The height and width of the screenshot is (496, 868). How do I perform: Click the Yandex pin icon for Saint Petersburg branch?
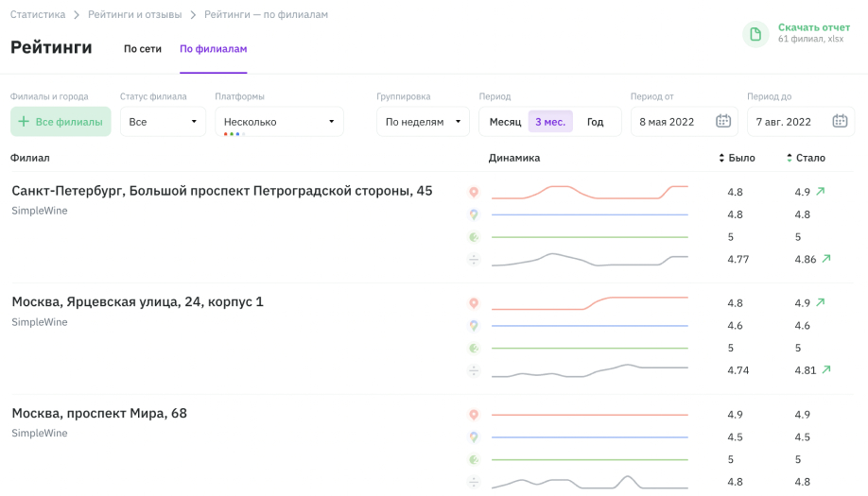pyautogui.click(x=474, y=192)
